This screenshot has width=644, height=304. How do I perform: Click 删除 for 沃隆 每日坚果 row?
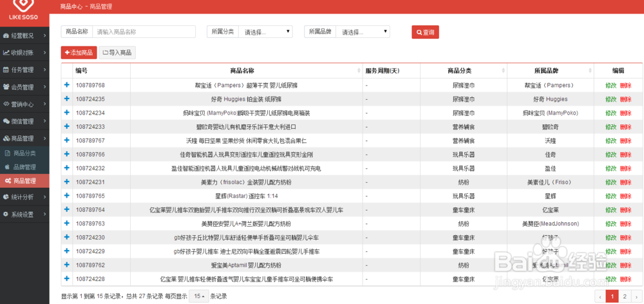[625, 140]
